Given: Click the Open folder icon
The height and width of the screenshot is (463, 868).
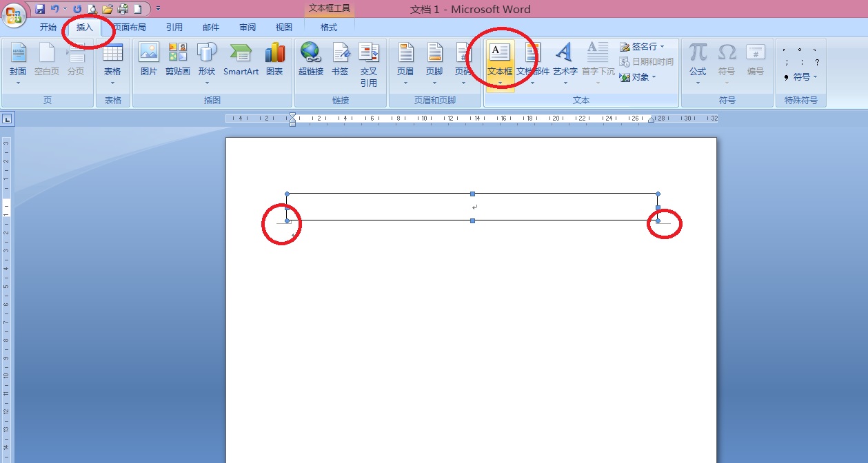Looking at the screenshot, I should (x=108, y=9).
